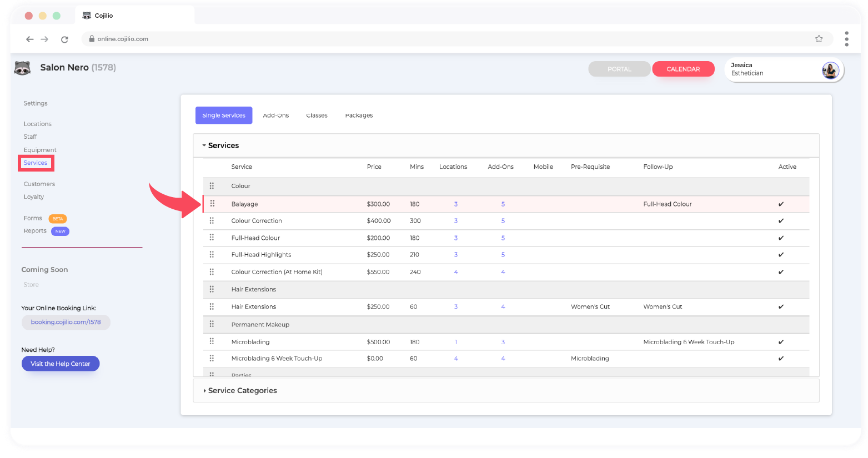Image resolution: width=868 pixels, height=458 pixels.
Task: Click the Cojilio browser tab
Action: tap(135, 16)
